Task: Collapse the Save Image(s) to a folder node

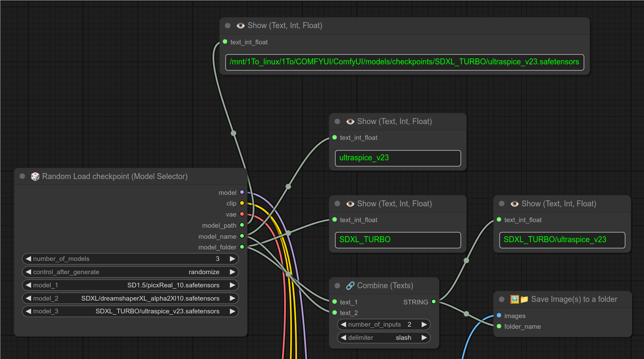Action: click(501, 299)
